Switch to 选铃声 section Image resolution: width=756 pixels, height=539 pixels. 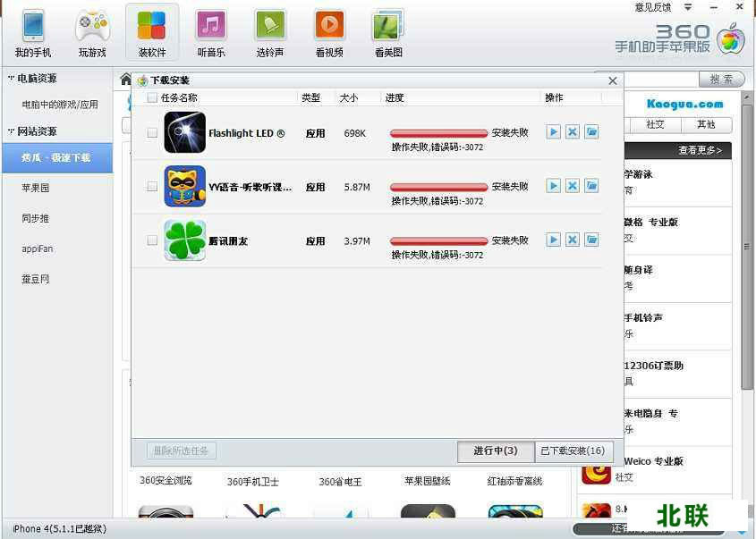[269, 31]
